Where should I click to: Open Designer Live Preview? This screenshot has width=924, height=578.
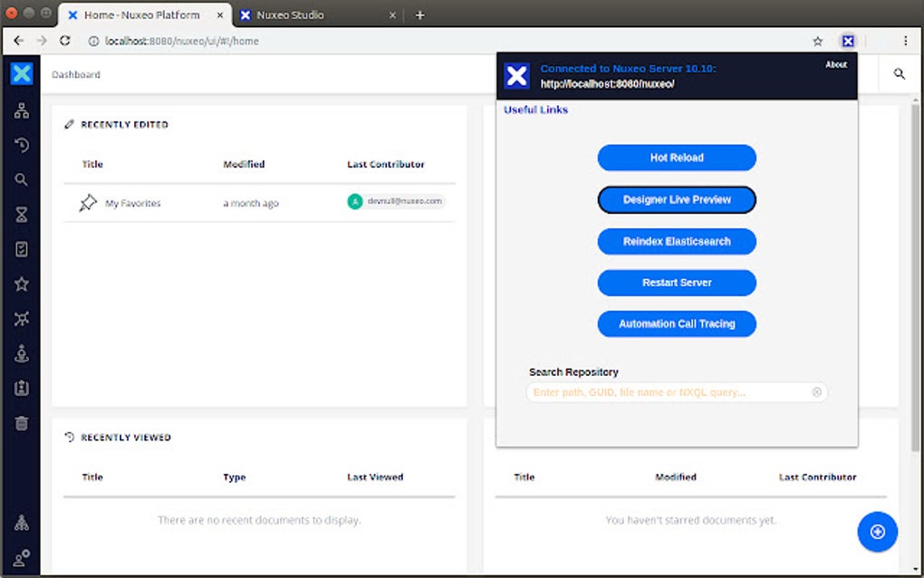coord(676,199)
